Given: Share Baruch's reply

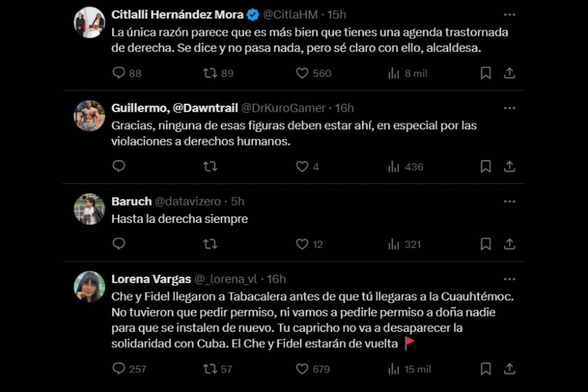Looking at the screenshot, I should (510, 244).
